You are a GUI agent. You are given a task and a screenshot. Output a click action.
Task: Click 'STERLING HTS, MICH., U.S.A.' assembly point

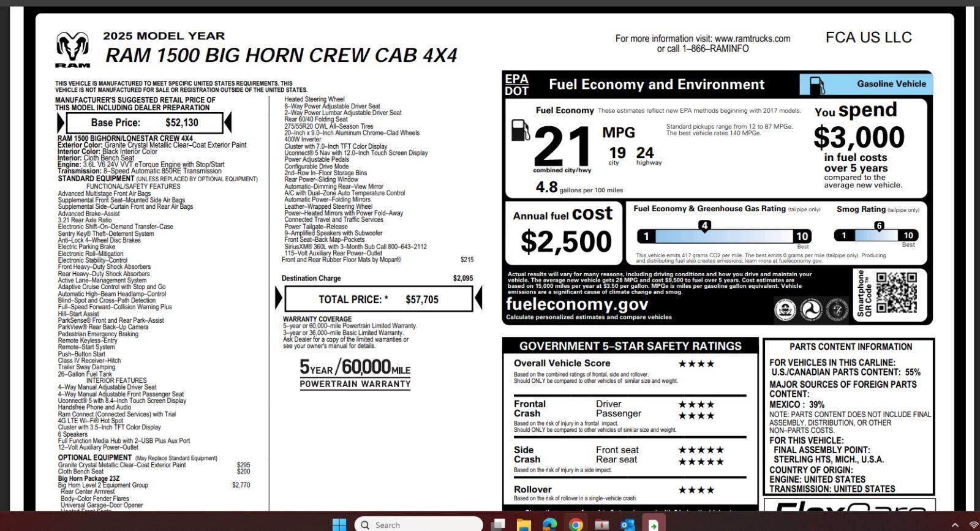click(829, 459)
